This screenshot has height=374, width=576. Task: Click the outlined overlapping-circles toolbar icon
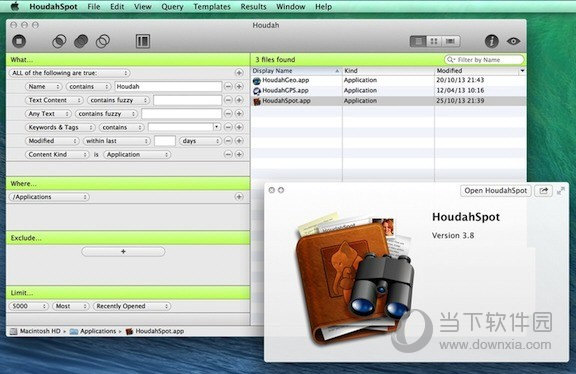click(103, 41)
